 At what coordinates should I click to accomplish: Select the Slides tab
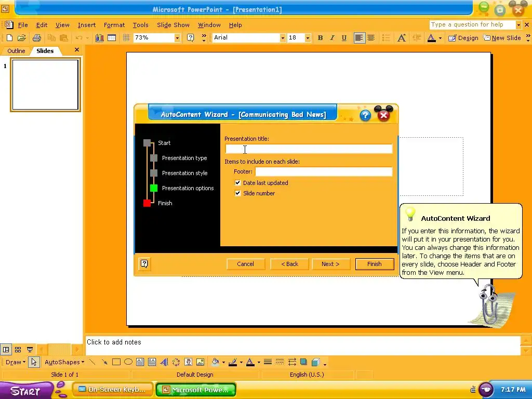pyautogui.click(x=45, y=51)
